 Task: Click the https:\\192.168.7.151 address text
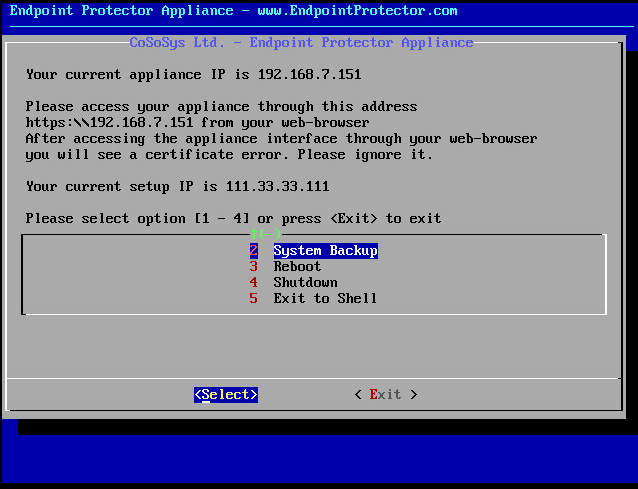(x=109, y=122)
